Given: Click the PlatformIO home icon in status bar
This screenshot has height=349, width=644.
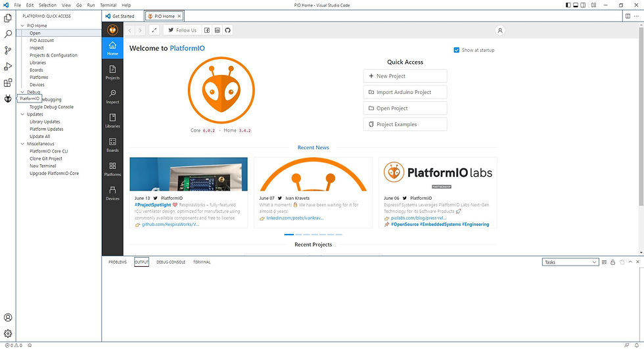Looking at the screenshot, I should point(30,345).
